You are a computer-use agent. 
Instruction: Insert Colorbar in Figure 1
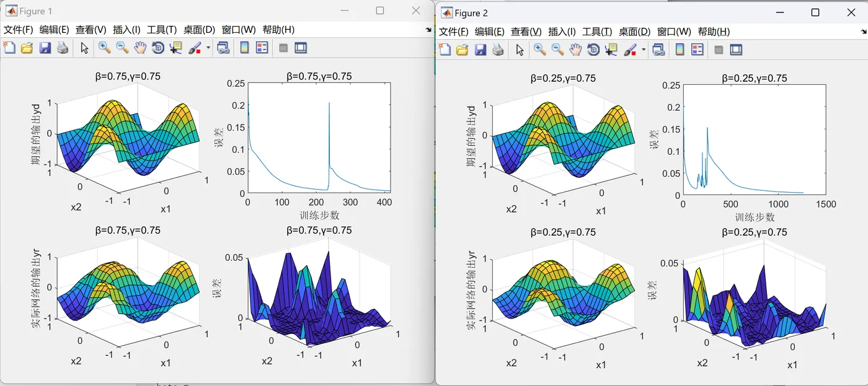244,48
